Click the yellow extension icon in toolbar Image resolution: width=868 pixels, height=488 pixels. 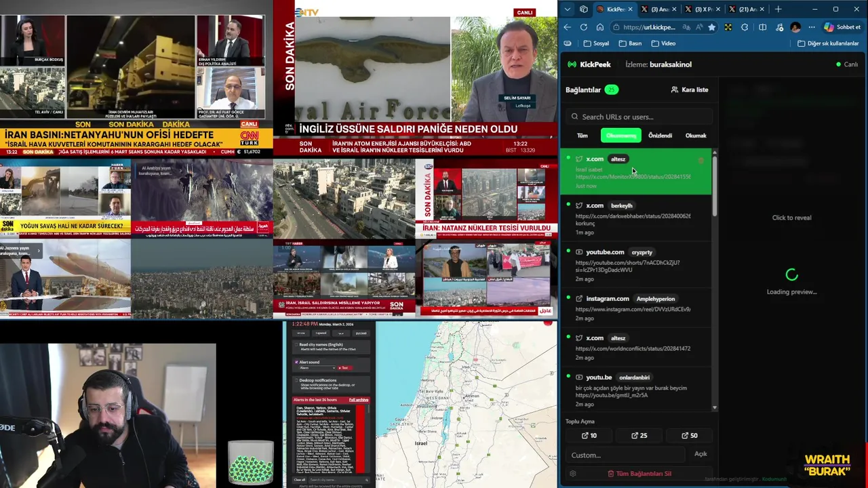(728, 27)
